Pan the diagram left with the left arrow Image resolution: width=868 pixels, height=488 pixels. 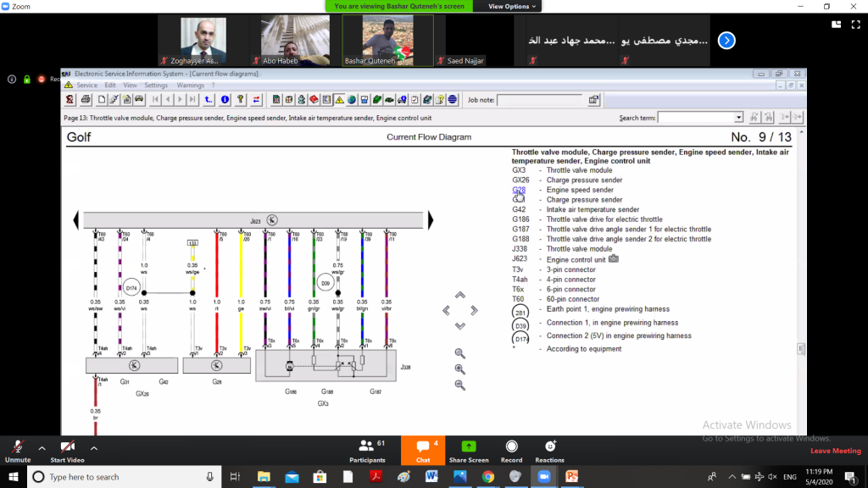click(x=446, y=310)
